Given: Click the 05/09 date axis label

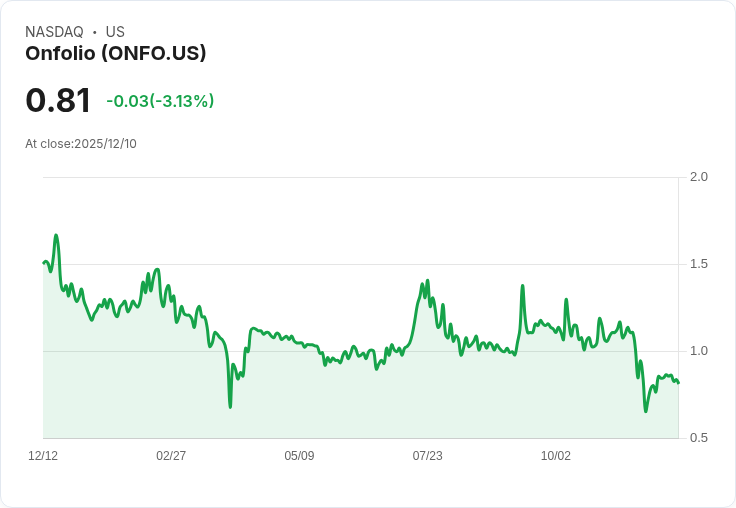Looking at the screenshot, I should coord(299,456).
